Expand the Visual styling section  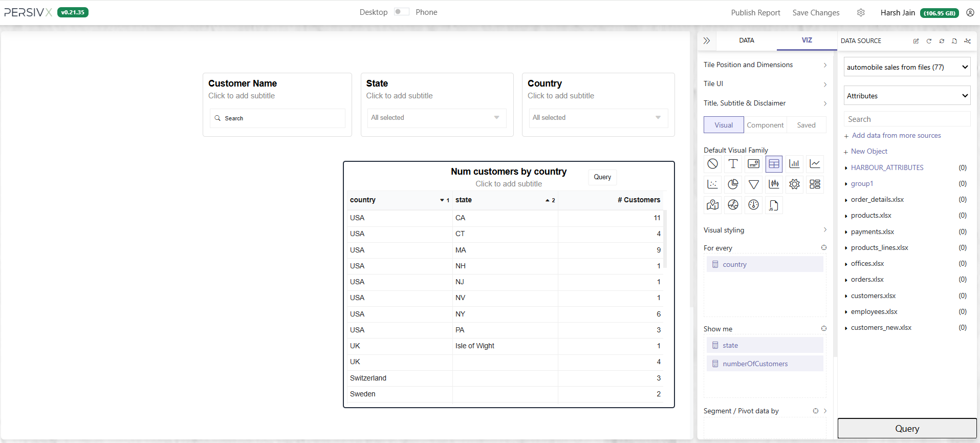point(825,229)
